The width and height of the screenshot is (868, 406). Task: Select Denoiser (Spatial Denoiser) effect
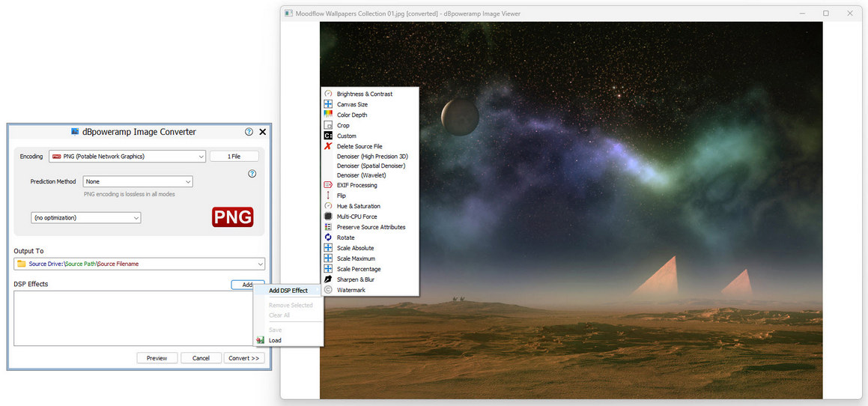pyautogui.click(x=371, y=166)
